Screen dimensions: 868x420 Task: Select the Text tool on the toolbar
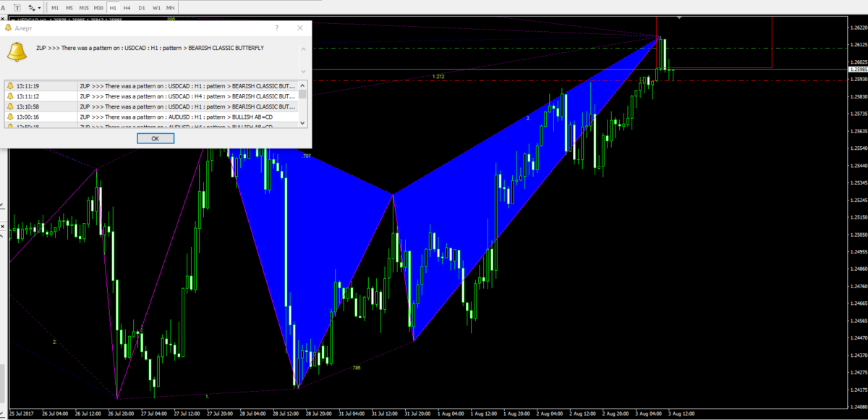16,7
